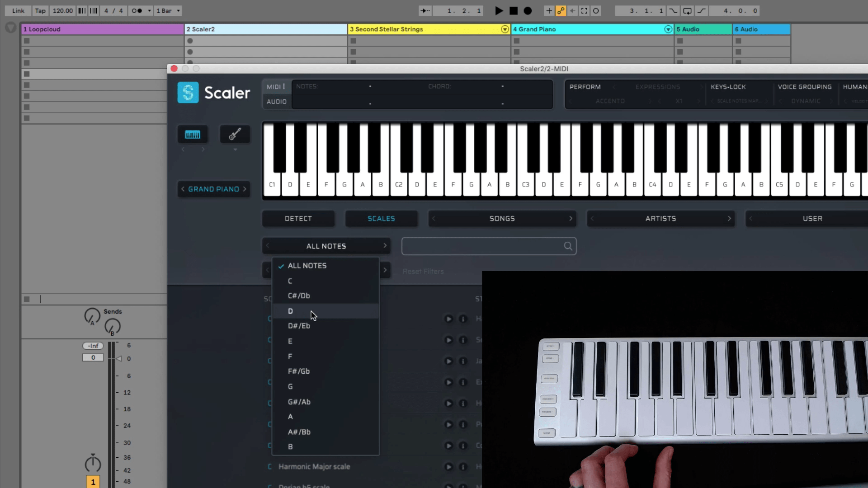Adjust the Send A knob
Image resolution: width=868 pixels, height=488 pixels.
[x=92, y=316]
